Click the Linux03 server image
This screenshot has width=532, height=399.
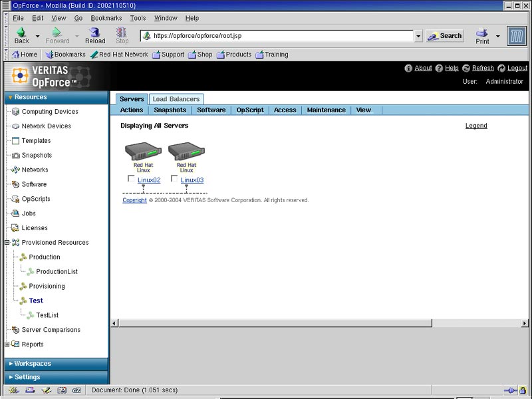point(186,151)
